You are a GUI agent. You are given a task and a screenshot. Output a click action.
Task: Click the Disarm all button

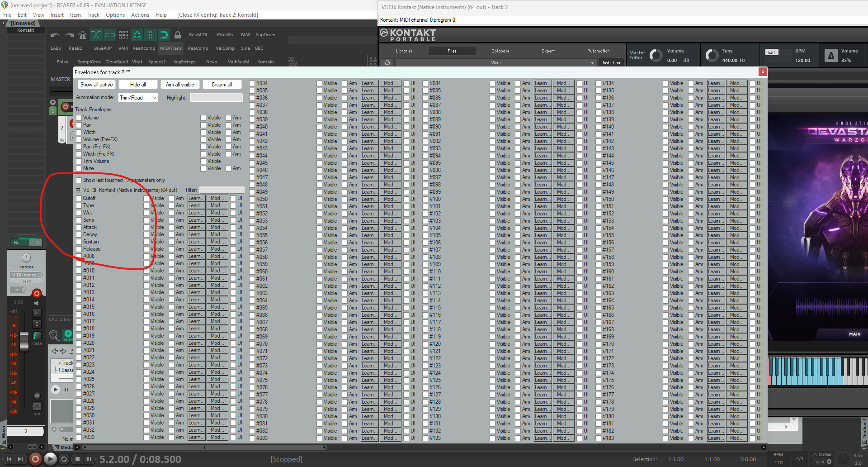(222, 85)
